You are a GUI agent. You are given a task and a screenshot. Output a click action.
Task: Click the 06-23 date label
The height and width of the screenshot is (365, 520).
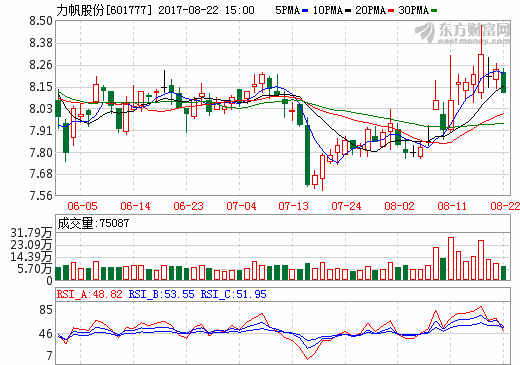pos(188,206)
